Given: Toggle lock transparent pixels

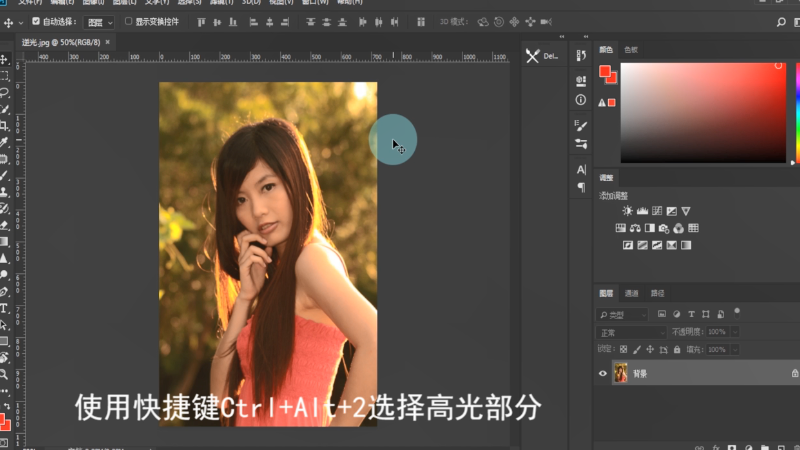Looking at the screenshot, I should tap(623, 349).
